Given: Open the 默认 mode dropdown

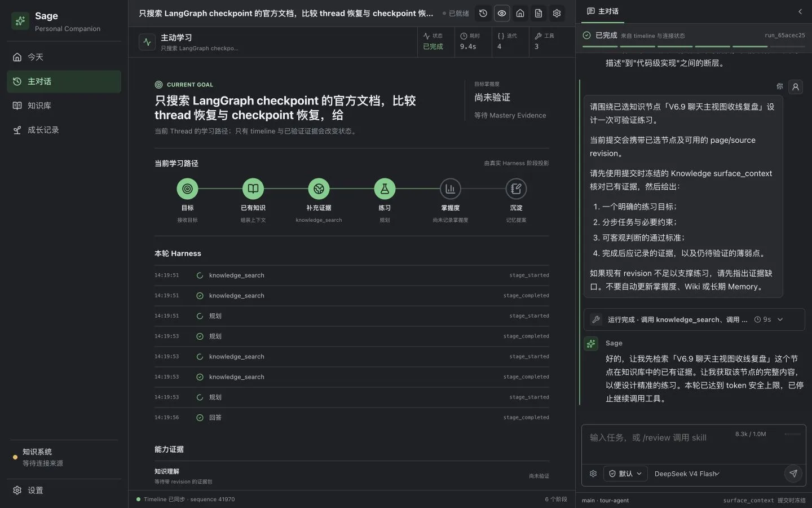Looking at the screenshot, I should 625,474.
